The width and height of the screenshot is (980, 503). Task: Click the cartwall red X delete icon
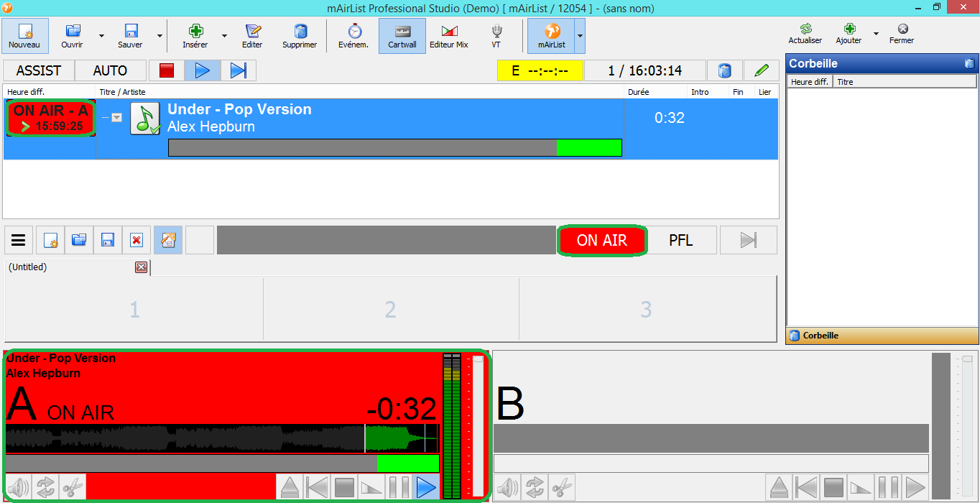(x=136, y=240)
